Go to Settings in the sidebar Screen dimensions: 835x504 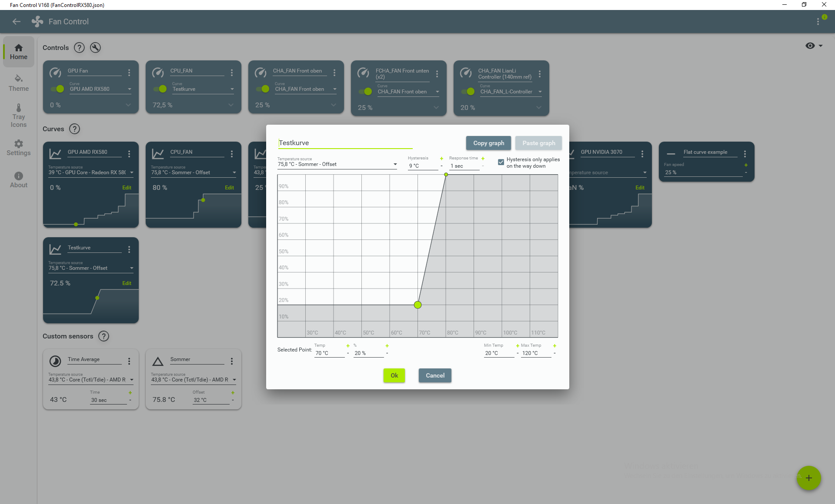pyautogui.click(x=19, y=148)
